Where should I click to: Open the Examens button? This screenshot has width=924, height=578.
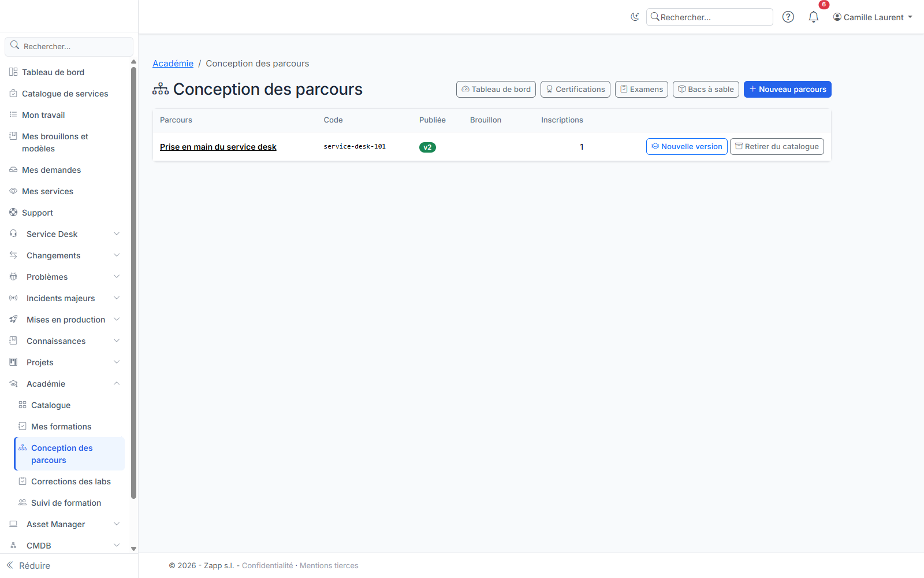click(x=642, y=89)
